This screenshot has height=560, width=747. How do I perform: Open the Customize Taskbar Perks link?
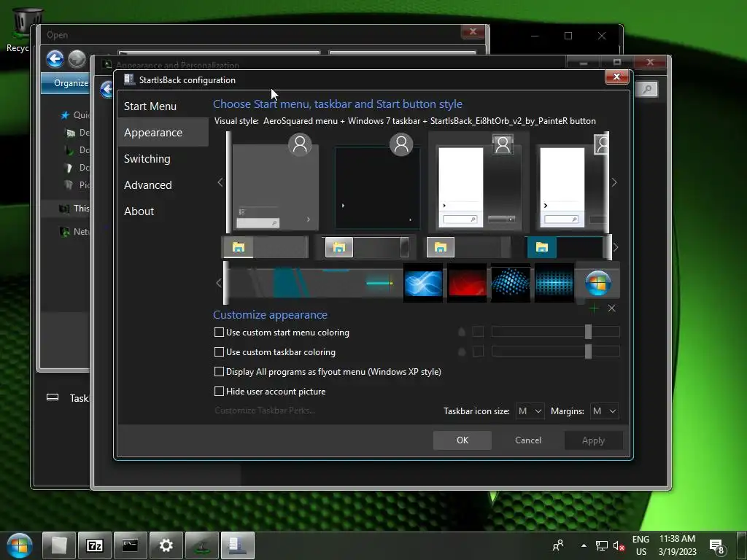pos(265,411)
